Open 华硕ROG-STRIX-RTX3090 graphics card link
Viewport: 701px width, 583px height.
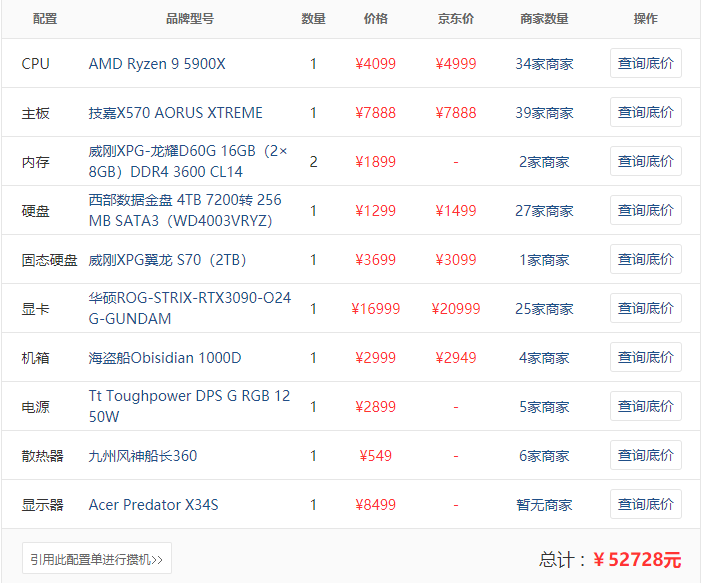[x=190, y=309]
